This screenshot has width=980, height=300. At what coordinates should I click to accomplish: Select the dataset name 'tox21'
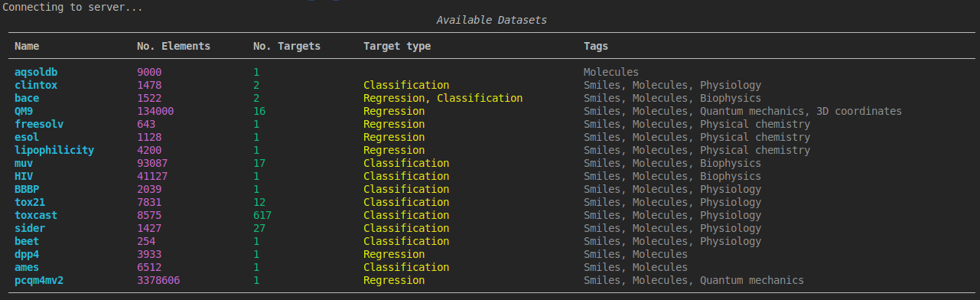30,202
